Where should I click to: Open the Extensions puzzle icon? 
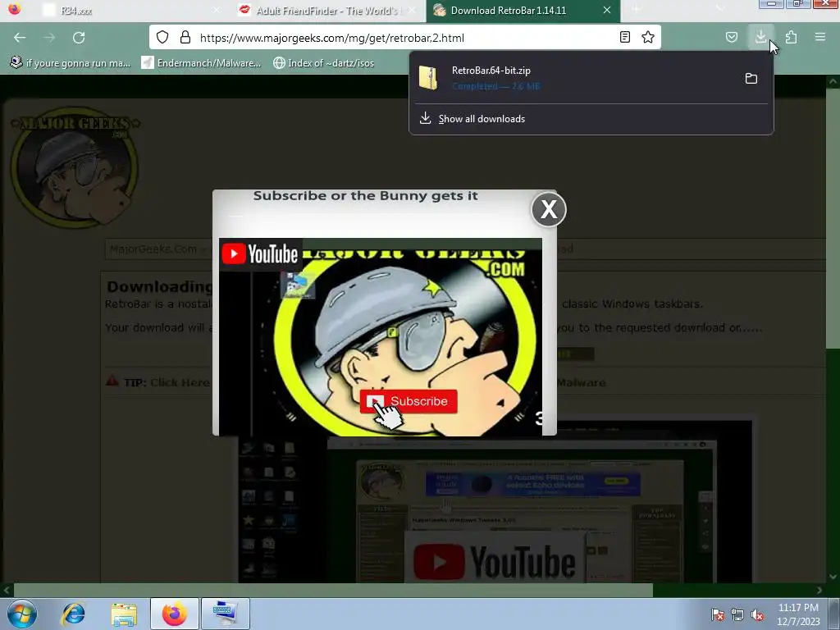(791, 38)
